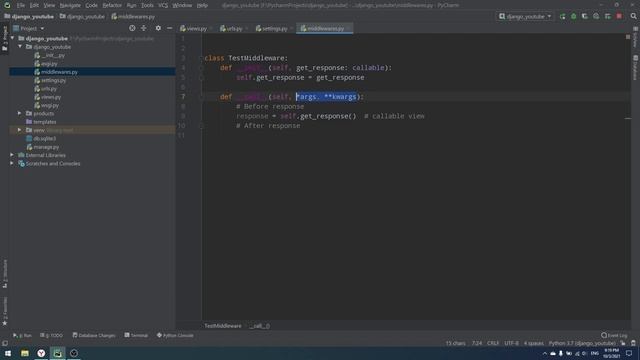640x360 pixels.
Task: Open File Explorer from taskbar
Action: coord(25,353)
